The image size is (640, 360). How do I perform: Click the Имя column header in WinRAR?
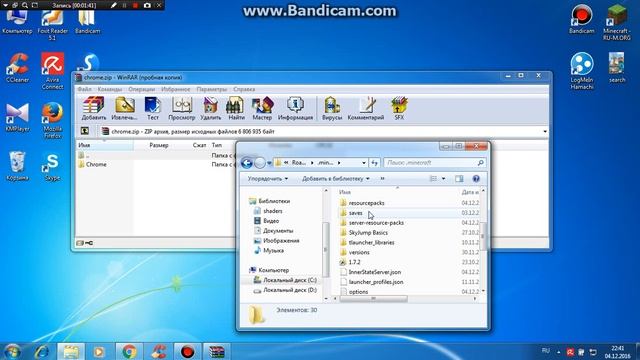click(x=105, y=145)
